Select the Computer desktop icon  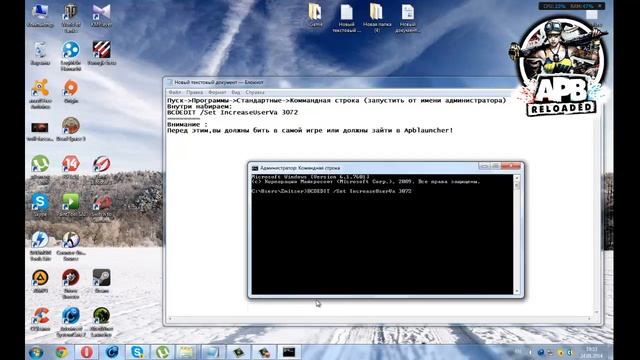click(40, 16)
